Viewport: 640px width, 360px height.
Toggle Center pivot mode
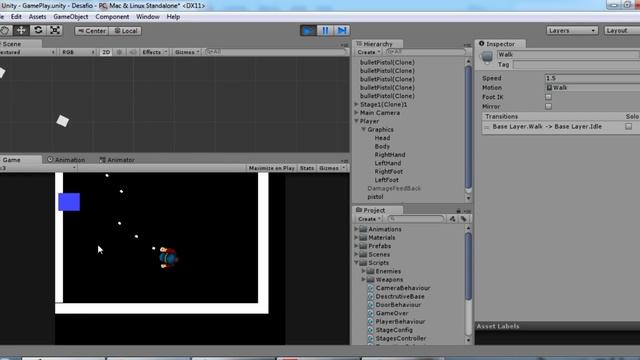point(92,31)
